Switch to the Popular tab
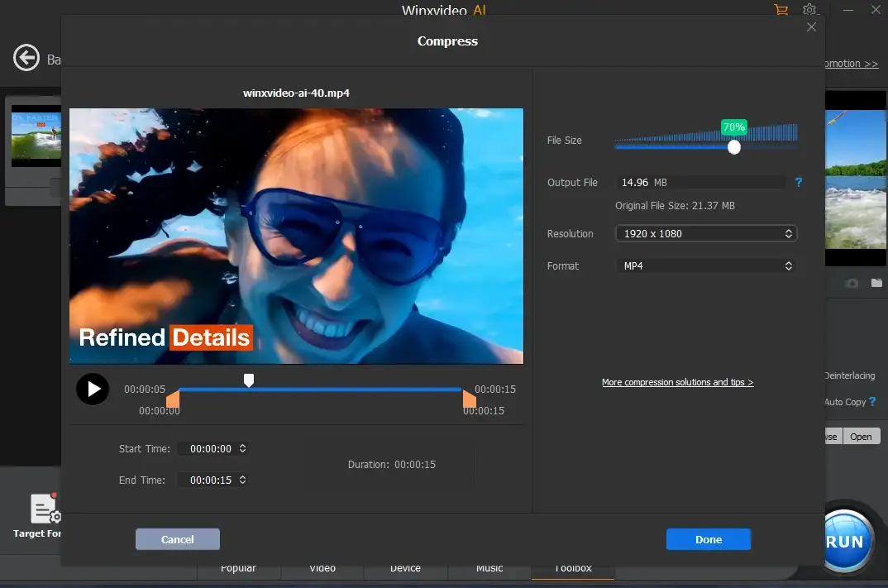This screenshot has width=888, height=588. pos(238,568)
